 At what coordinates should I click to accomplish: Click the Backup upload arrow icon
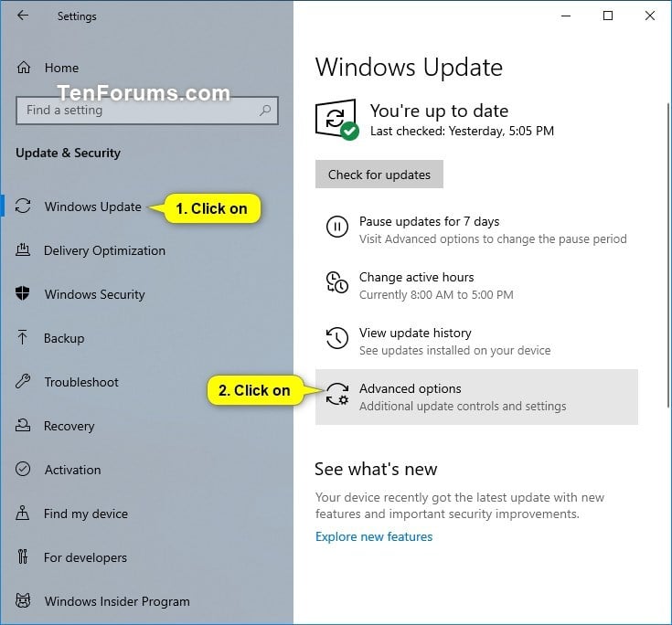23,337
